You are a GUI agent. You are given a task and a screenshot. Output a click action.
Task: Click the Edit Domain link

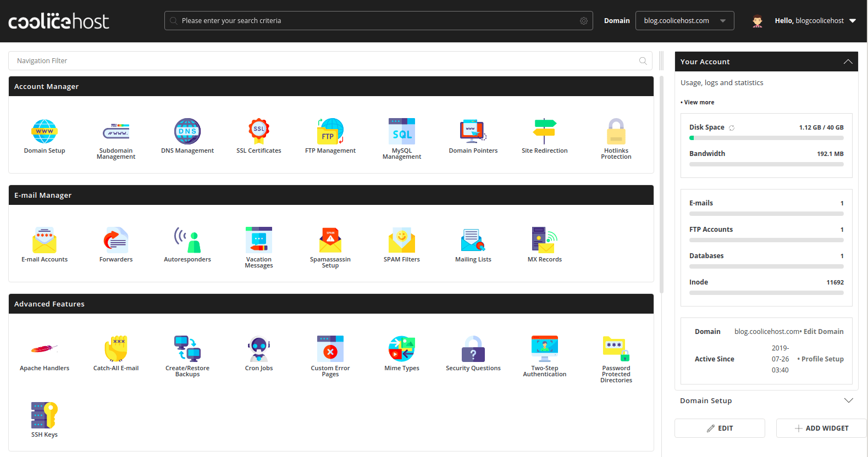[823, 332]
